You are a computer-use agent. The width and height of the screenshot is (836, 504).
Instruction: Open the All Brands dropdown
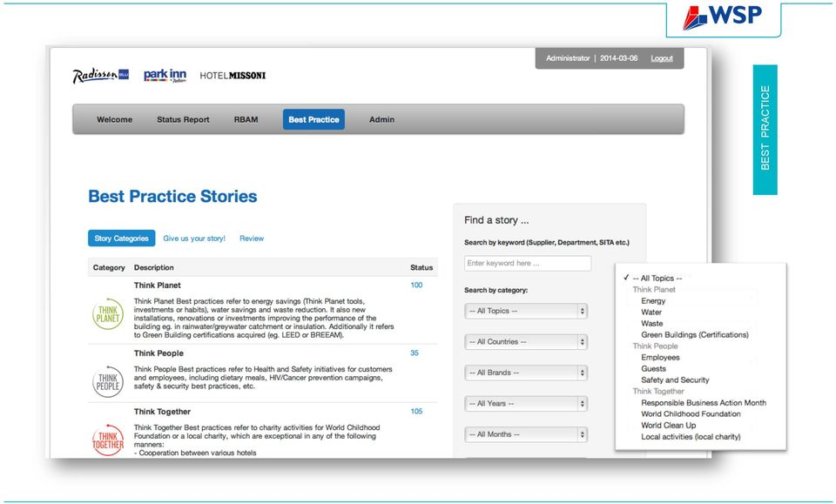tap(526, 373)
